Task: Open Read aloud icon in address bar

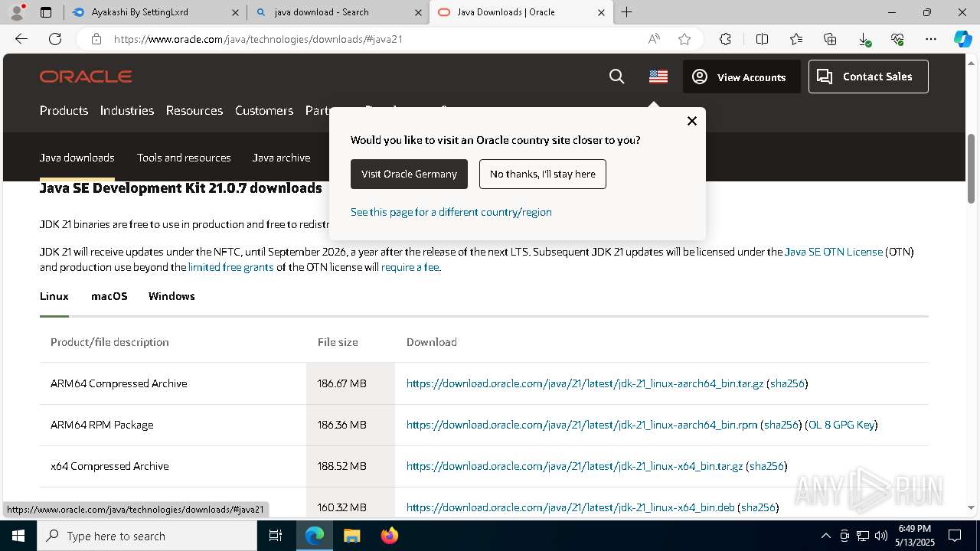Action: click(654, 39)
